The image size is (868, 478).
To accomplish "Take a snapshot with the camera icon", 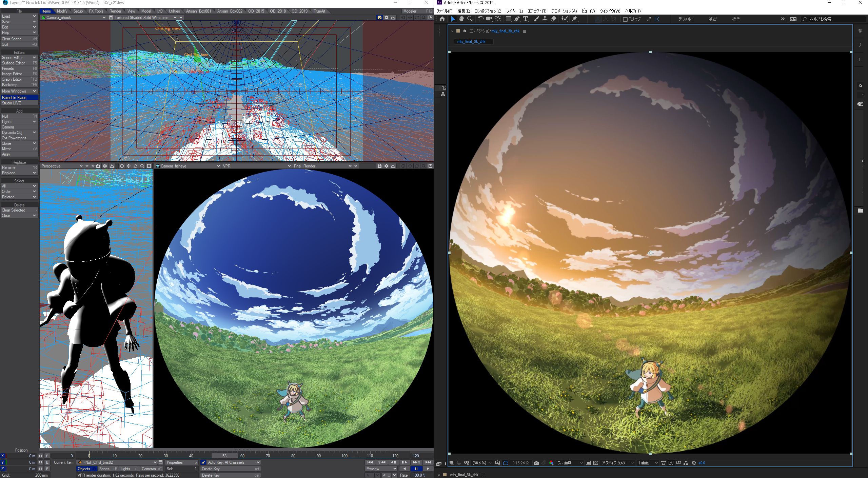I will 536,463.
